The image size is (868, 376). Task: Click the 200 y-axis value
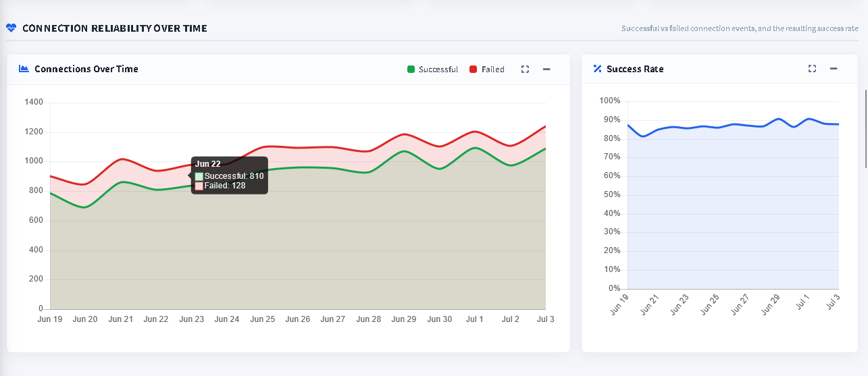[35, 279]
